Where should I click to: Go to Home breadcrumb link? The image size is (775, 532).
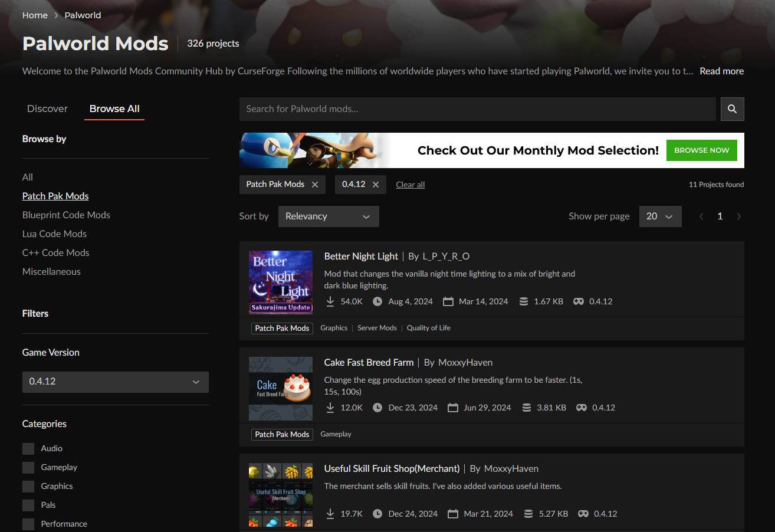[35, 15]
